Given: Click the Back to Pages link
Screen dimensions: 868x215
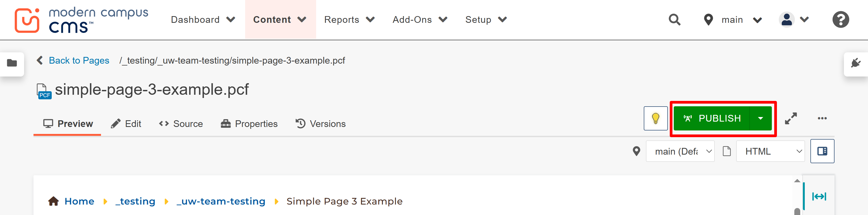Looking at the screenshot, I should click(79, 60).
